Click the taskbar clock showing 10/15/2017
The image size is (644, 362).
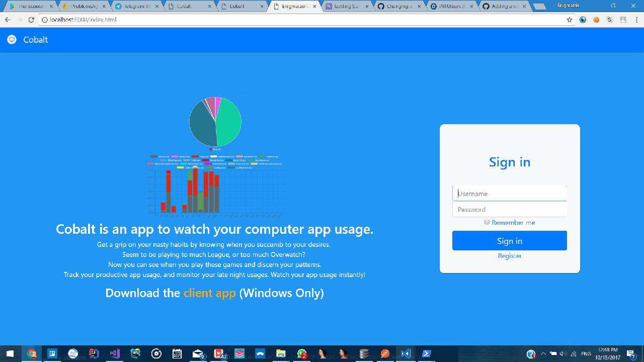click(x=608, y=354)
